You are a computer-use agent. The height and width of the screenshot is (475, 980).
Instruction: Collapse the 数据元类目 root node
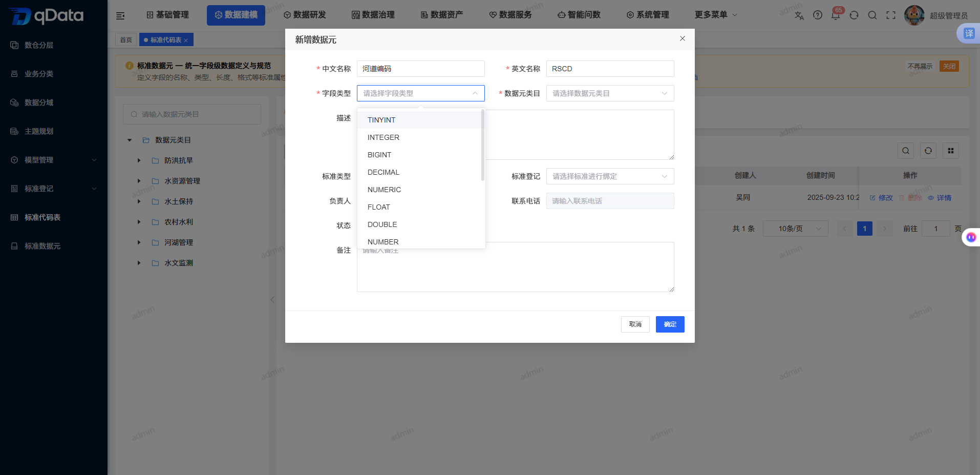click(130, 140)
